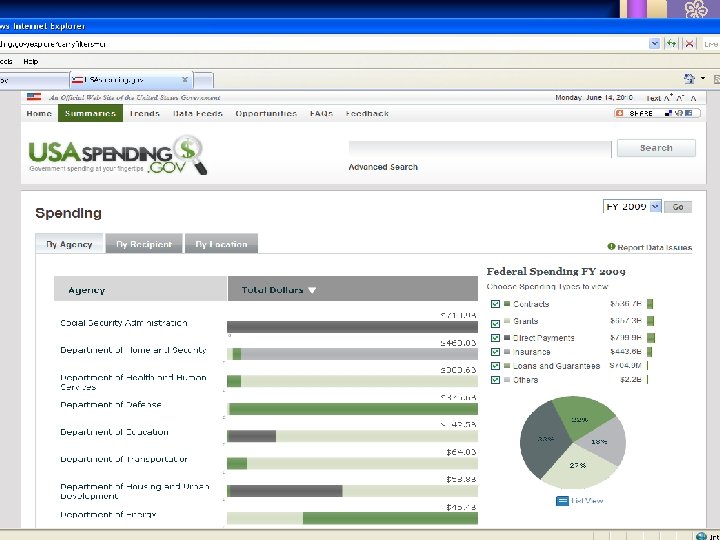Select Department of Transportation row label
Image resolution: width=720 pixels, height=540 pixels.
tap(124, 459)
